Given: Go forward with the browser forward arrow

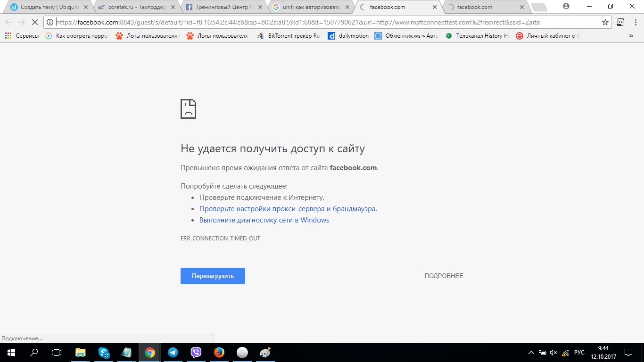Looking at the screenshot, I should point(21,22).
